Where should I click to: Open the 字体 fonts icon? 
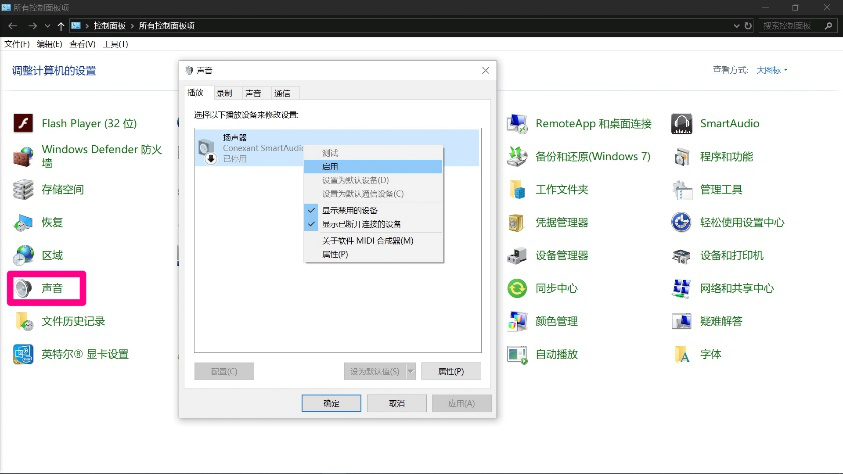(683, 354)
